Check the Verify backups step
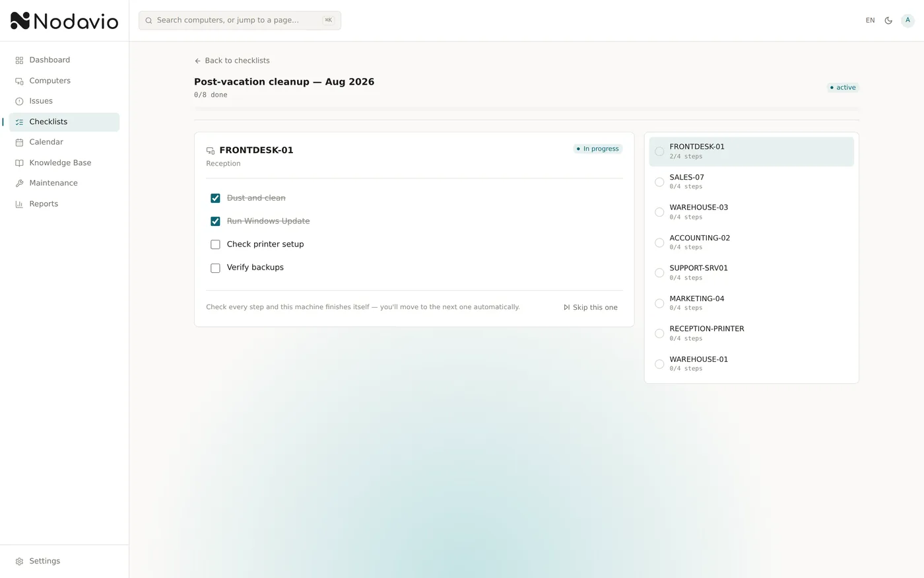The width and height of the screenshot is (924, 578). click(x=215, y=268)
